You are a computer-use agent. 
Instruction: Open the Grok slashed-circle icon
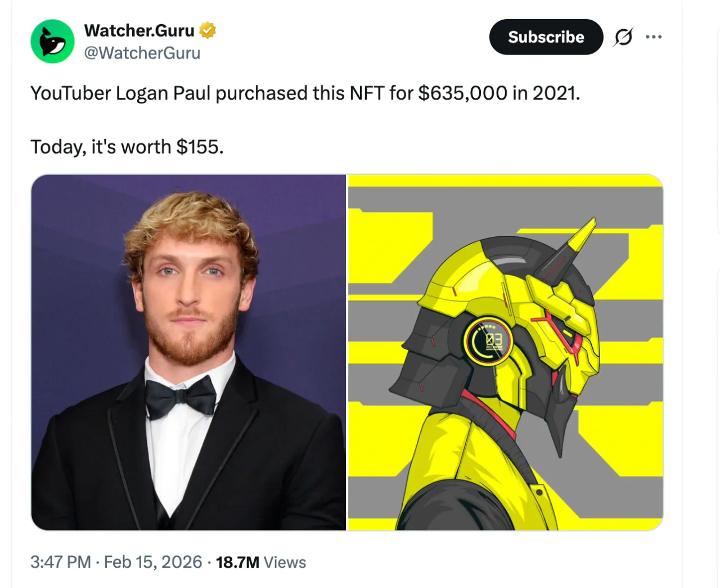(623, 37)
